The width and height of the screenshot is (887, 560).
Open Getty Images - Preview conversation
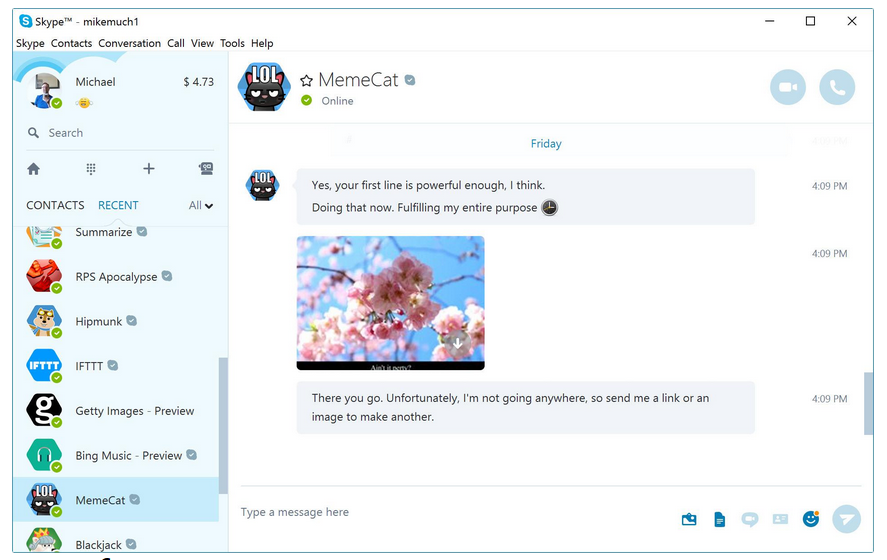pos(116,410)
